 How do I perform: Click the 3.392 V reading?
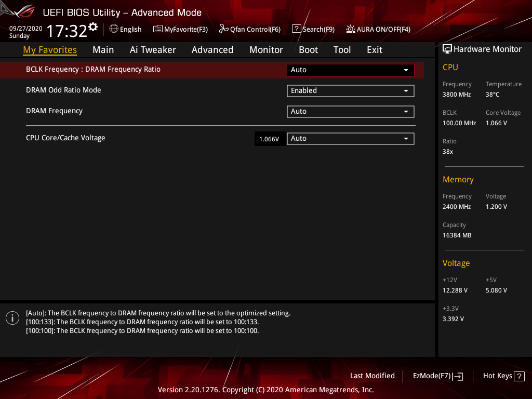pyautogui.click(x=453, y=319)
